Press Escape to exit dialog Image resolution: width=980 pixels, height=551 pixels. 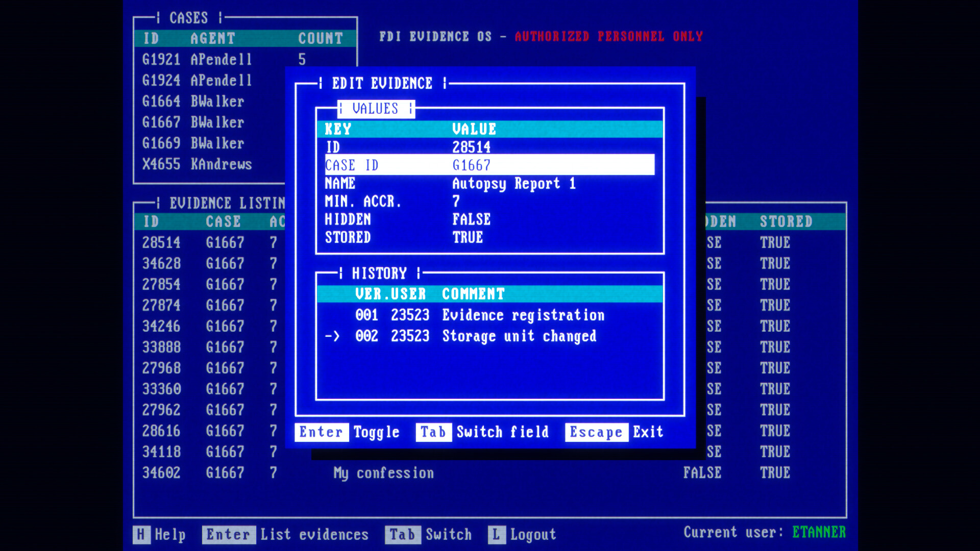(596, 432)
